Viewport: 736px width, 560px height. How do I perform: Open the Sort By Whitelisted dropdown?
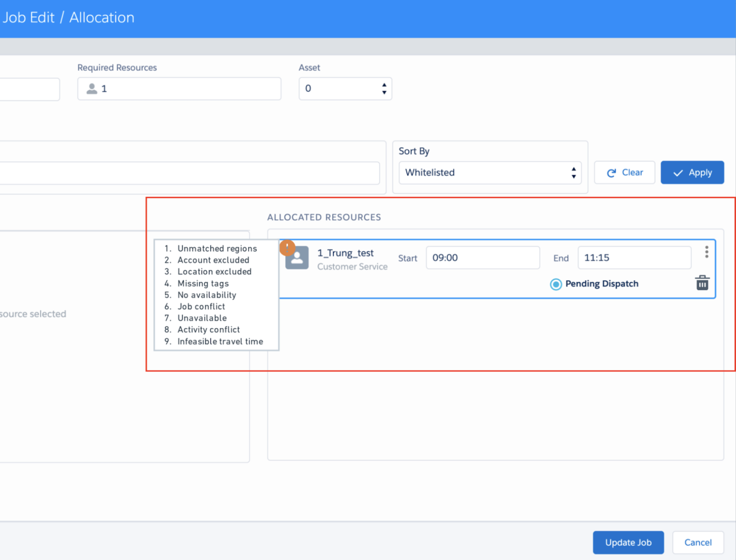(490, 173)
